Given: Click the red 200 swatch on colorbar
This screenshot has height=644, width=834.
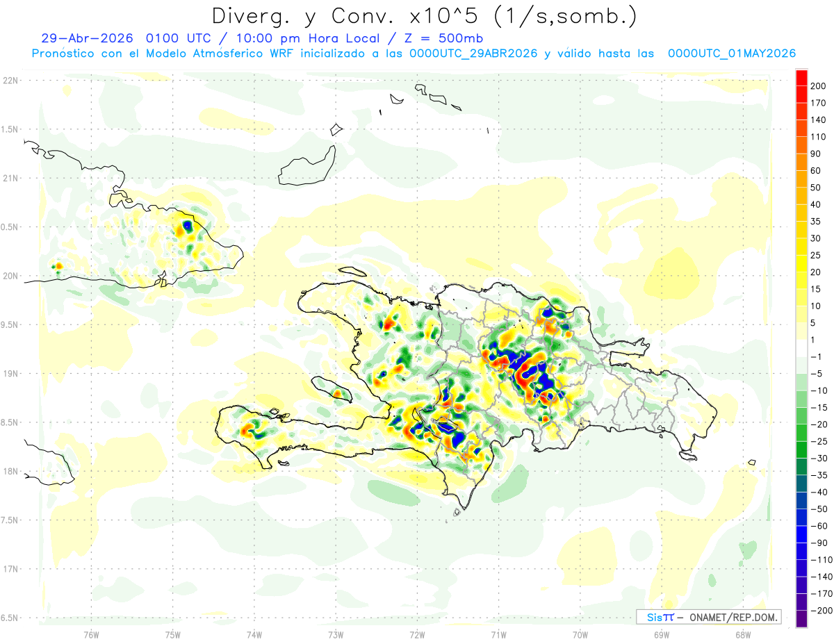Looking at the screenshot, I should [x=801, y=77].
